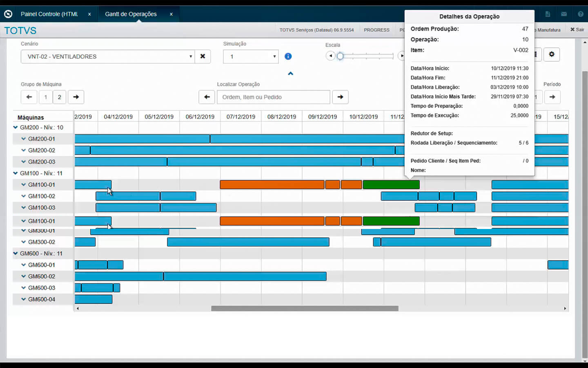Go to next machine group arrow
Image resolution: width=588 pixels, height=368 pixels.
tap(76, 97)
